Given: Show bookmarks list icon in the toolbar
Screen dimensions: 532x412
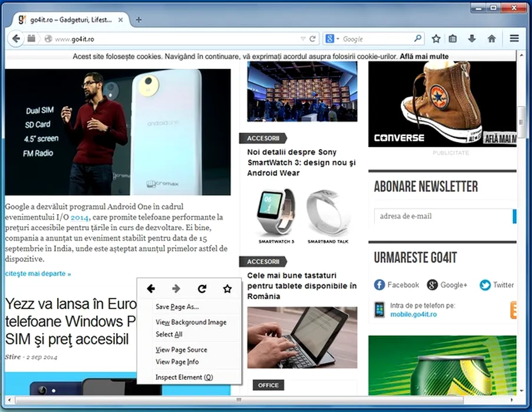Looking at the screenshot, I should pos(452,39).
